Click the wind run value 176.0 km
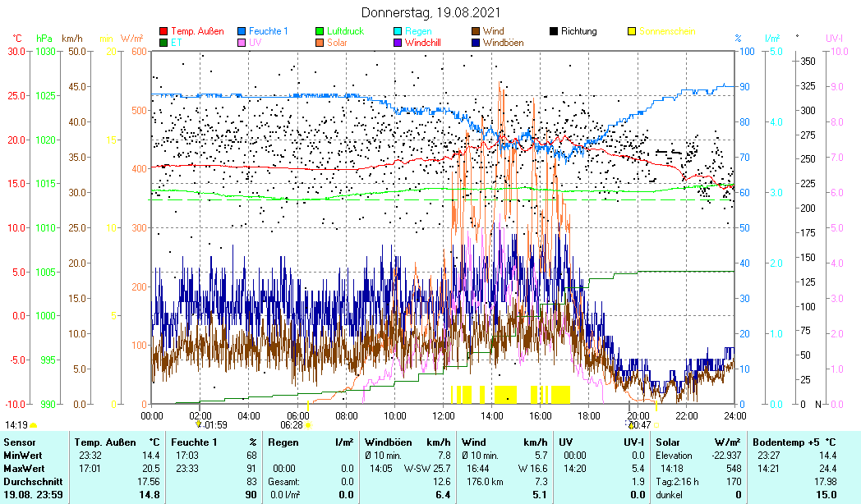 coord(485,482)
